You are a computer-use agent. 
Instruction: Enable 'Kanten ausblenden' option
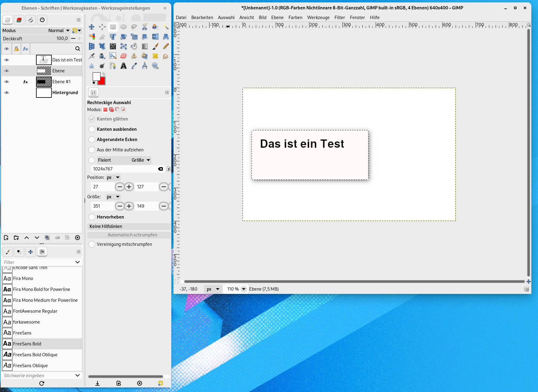[x=92, y=129]
